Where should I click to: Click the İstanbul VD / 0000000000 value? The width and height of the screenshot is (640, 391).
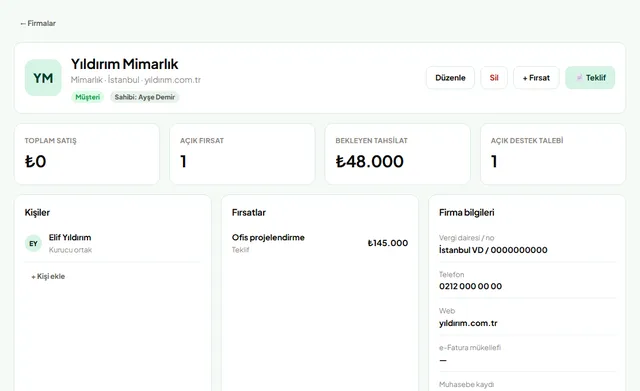[493, 250]
